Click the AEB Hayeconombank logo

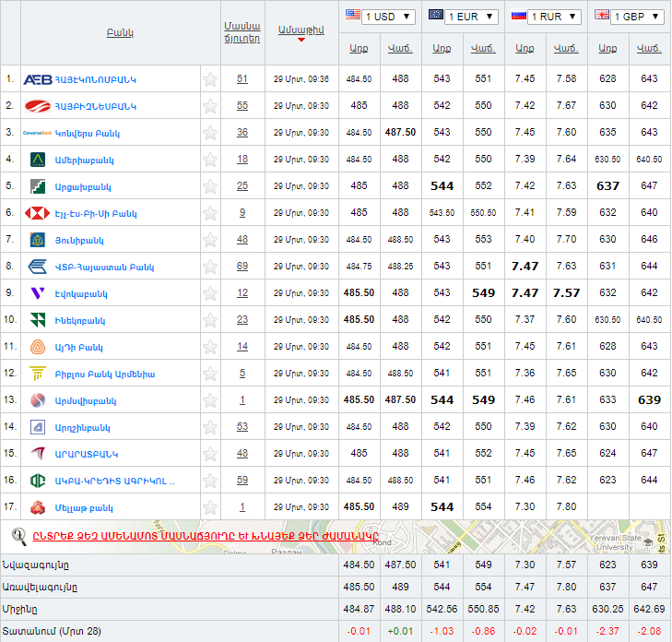pyautogui.click(x=38, y=79)
